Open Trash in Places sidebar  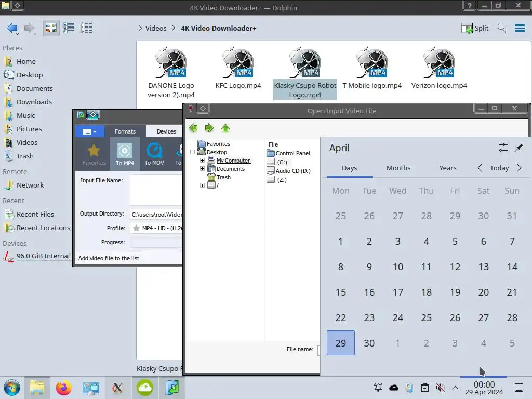click(25, 156)
